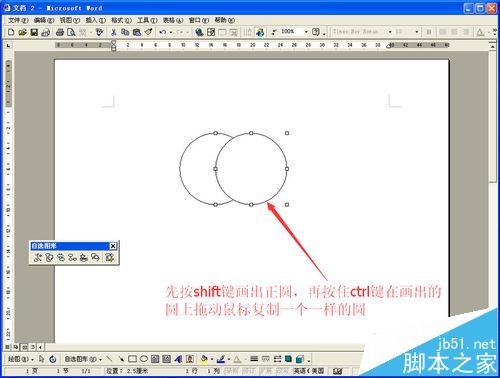500x378 pixels.
Task: Insert a text box from Drawing toolbar
Action: [155, 359]
